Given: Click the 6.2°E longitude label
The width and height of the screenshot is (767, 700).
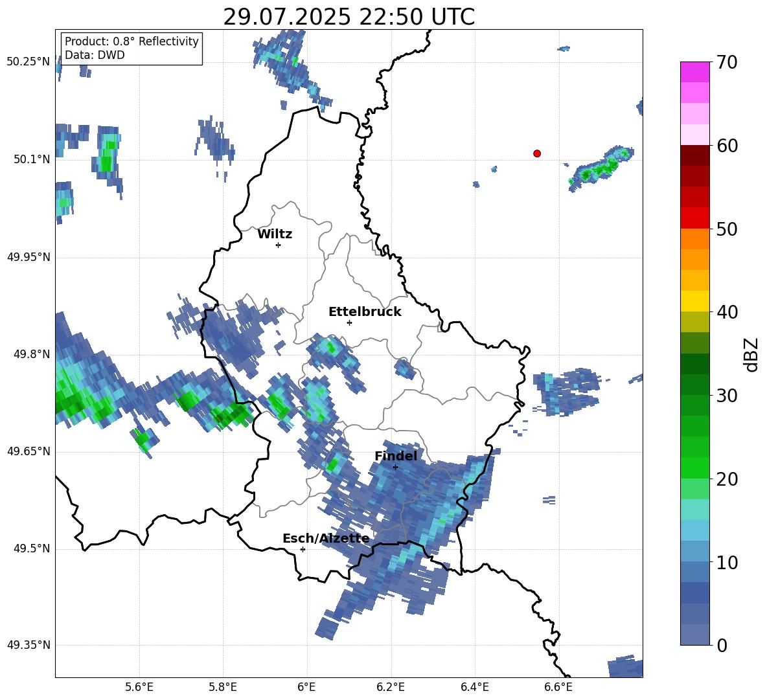Looking at the screenshot, I should (391, 687).
